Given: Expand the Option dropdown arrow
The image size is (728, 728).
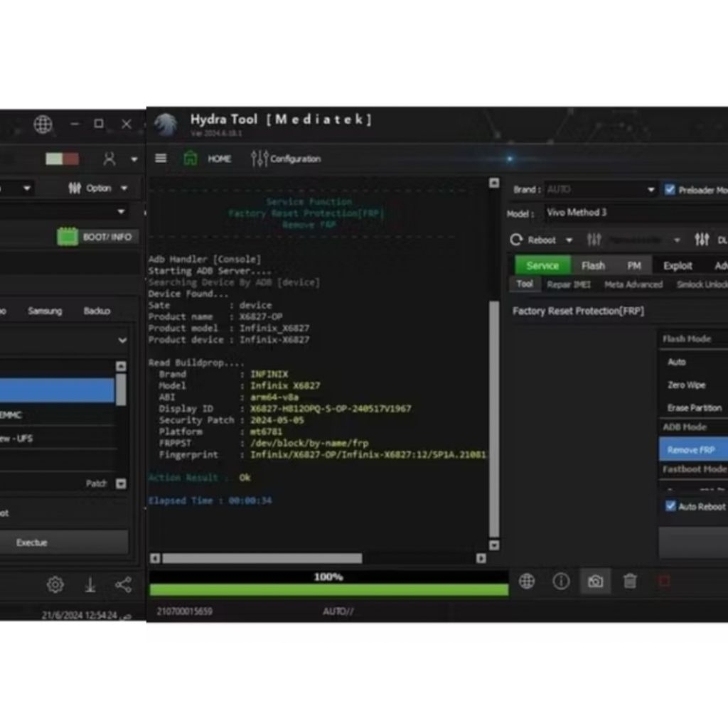Looking at the screenshot, I should click(124, 188).
